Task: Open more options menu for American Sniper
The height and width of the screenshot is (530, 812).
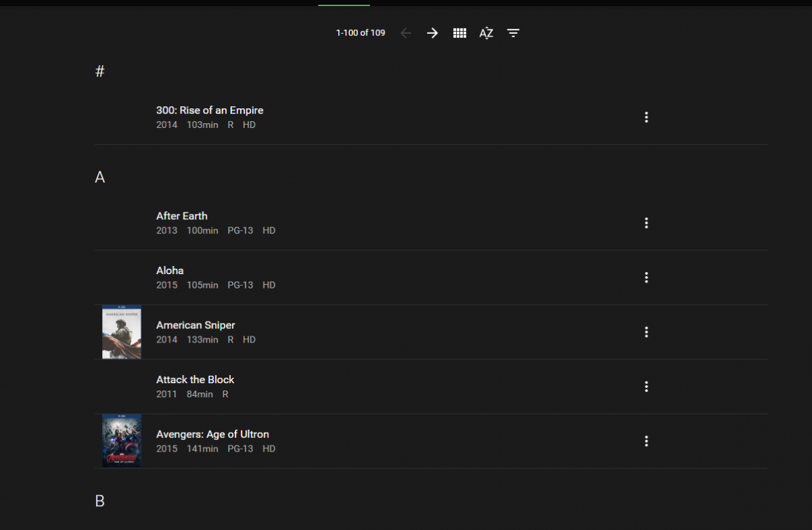Action: click(x=646, y=332)
